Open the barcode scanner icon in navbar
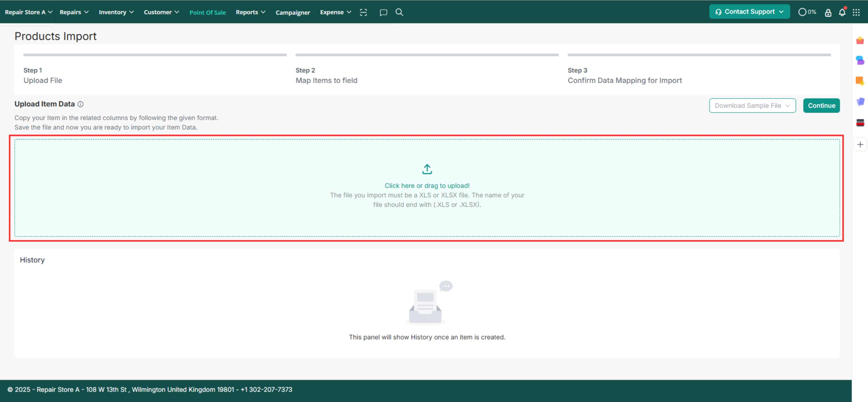Viewport: 868px width, 402px height. point(363,12)
